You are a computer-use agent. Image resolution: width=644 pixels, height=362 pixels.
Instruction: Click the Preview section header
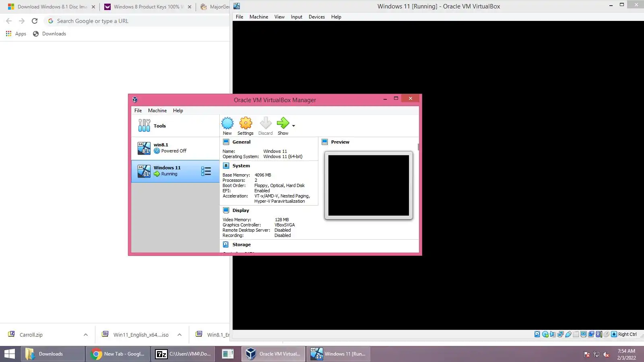click(340, 142)
